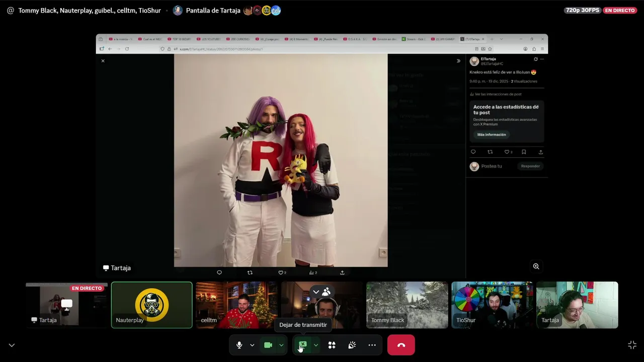Open the three-dot more options menu

[372, 345]
